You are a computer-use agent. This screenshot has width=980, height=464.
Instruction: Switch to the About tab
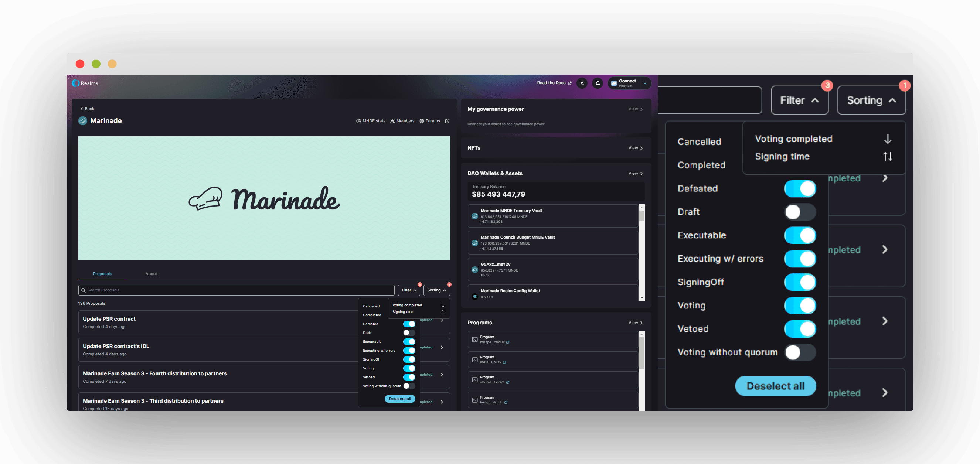(151, 274)
